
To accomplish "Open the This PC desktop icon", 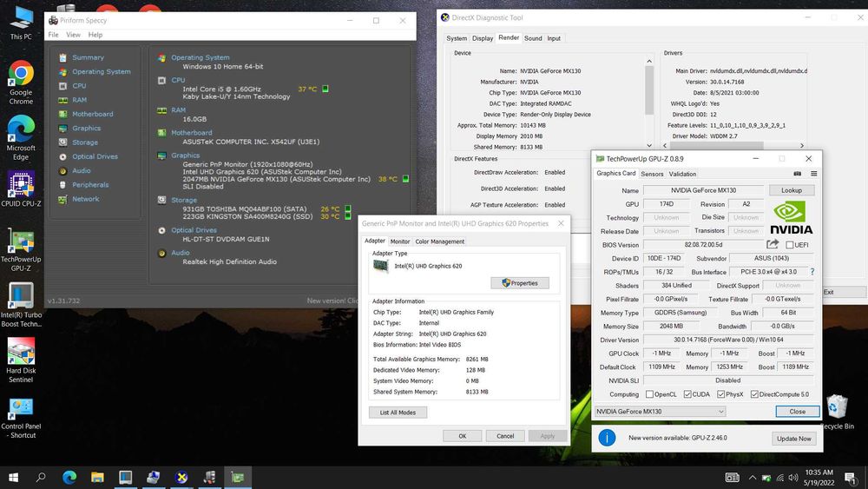I will coord(21,23).
